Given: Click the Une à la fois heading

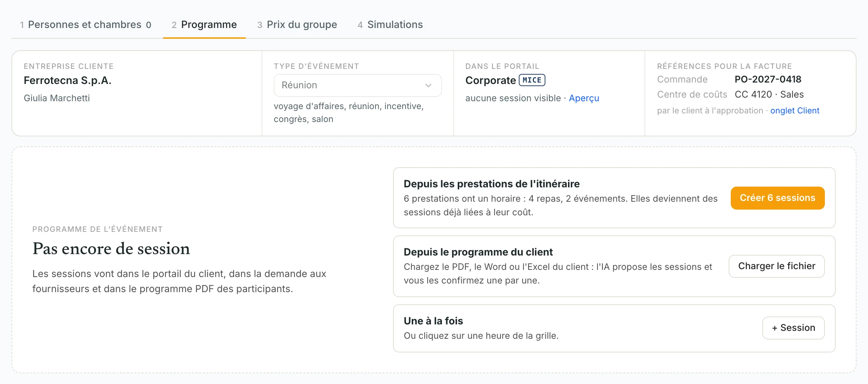Looking at the screenshot, I should pos(433,321).
